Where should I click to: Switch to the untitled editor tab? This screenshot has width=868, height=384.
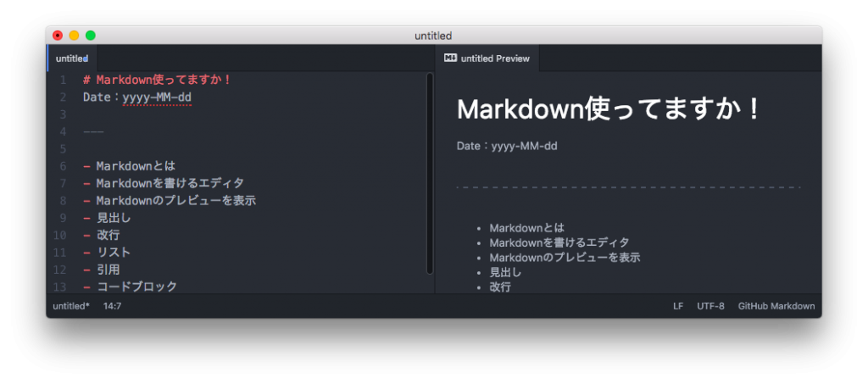73,58
